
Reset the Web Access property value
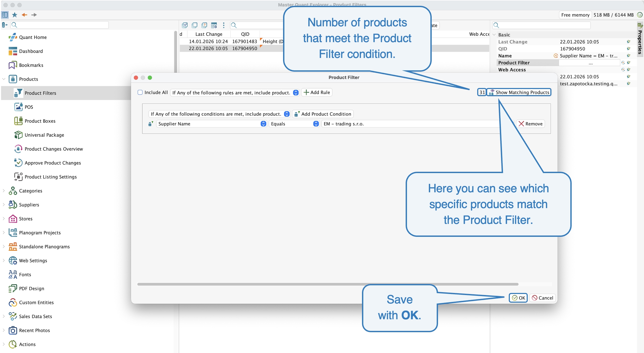623,70
